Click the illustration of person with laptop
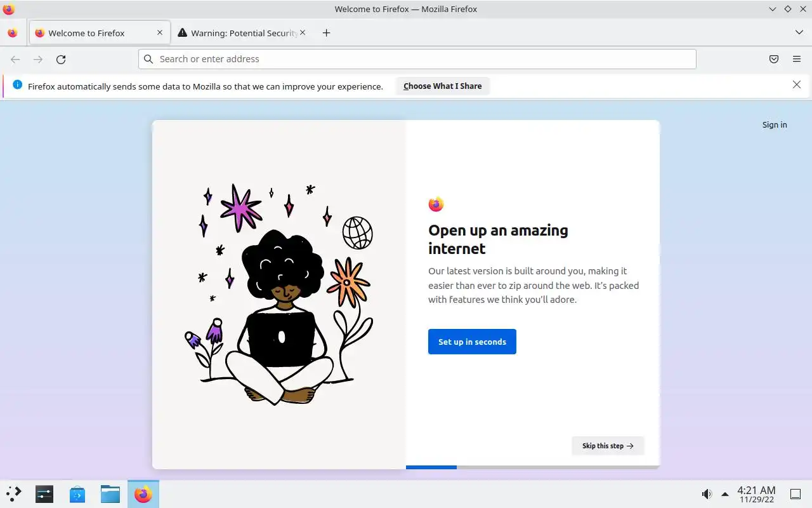Screen dimensions: 812x508 click(279, 295)
